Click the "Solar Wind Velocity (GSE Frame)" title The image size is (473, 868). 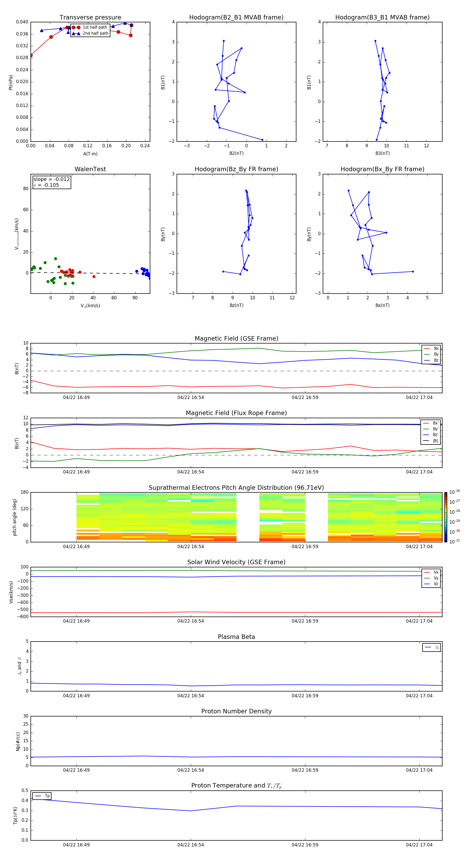[236, 562]
